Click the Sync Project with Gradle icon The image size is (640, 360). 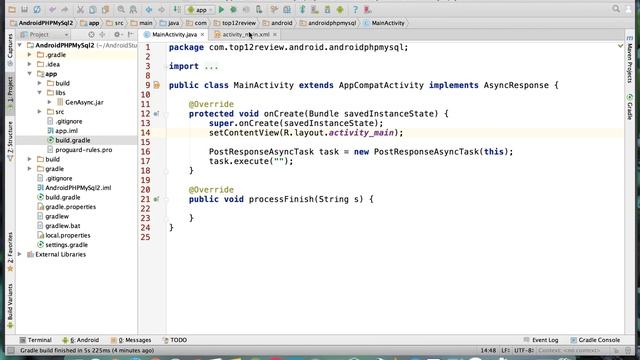tap(302, 9)
